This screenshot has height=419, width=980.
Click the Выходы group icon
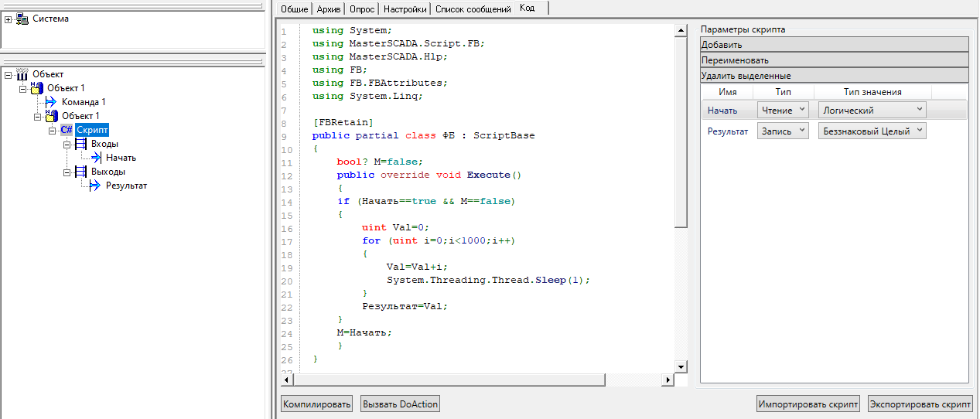click(x=81, y=172)
